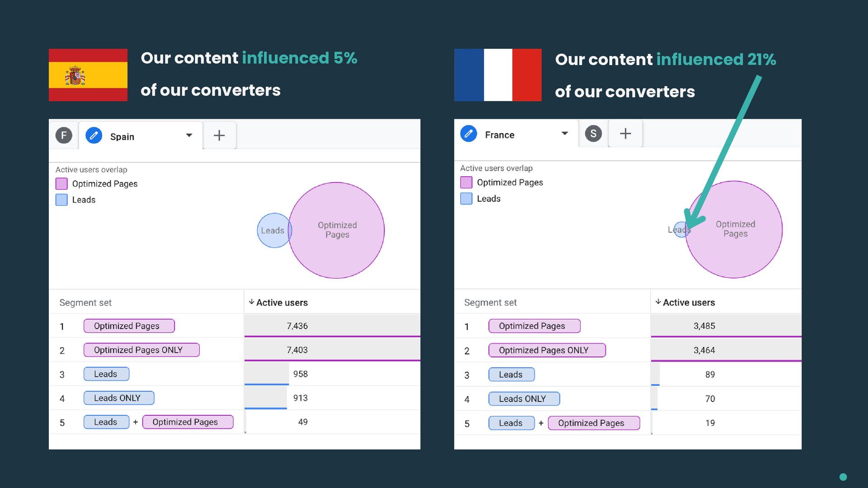Click sort arrow on France Active users
Image resolution: width=868 pixels, height=488 pixels.
click(x=658, y=302)
